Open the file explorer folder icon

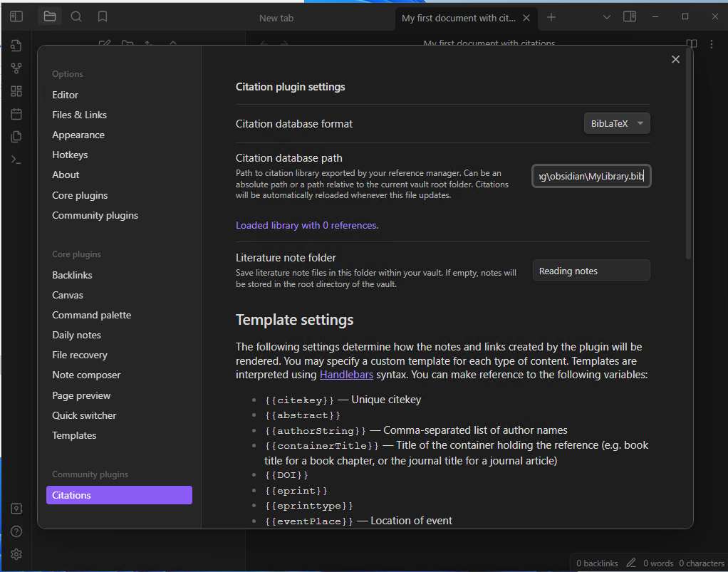pyautogui.click(x=50, y=16)
